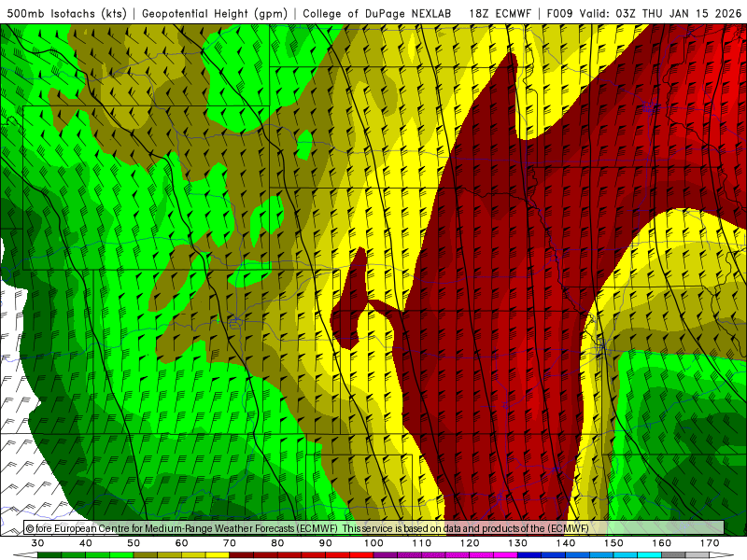Image resolution: width=747 pixels, height=560 pixels.
Task: Select the bright yellow swatch just before 70
Action: point(218,555)
